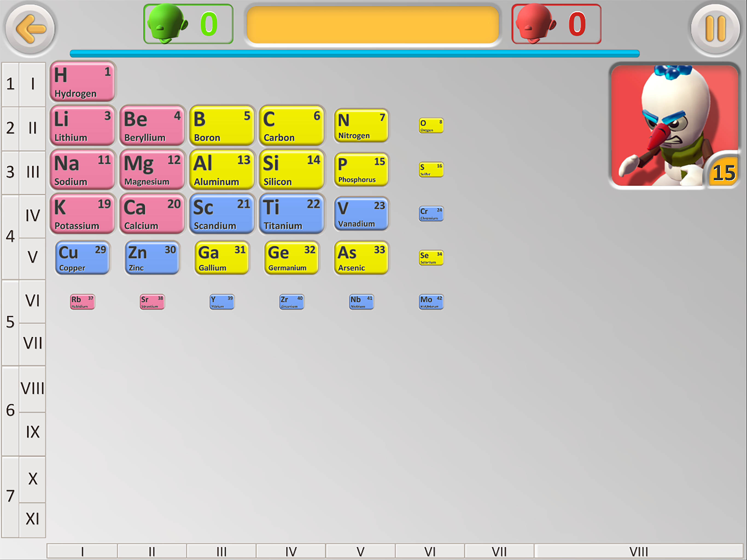The image size is (747, 560).
Task: Click the red player's score number
Action: click(577, 24)
